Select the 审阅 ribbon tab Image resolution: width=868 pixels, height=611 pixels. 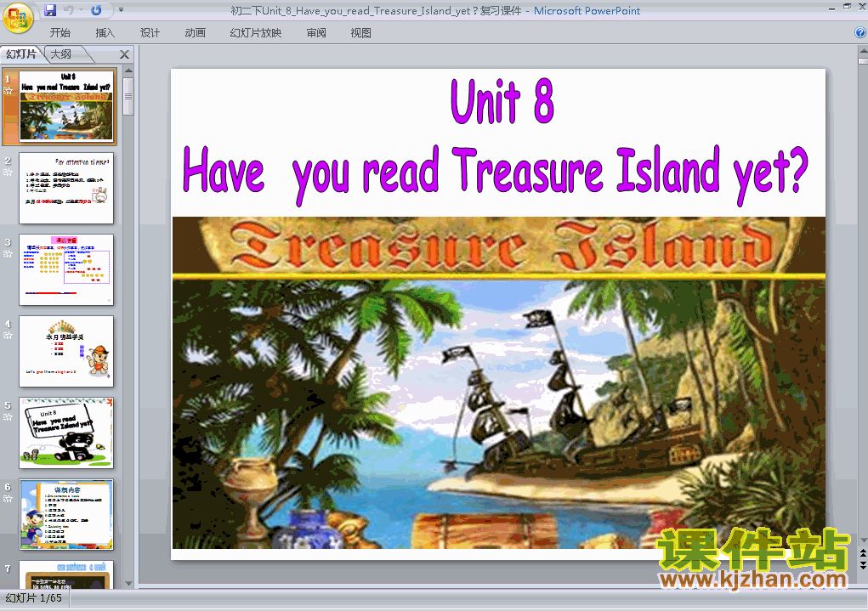pyautogui.click(x=316, y=32)
